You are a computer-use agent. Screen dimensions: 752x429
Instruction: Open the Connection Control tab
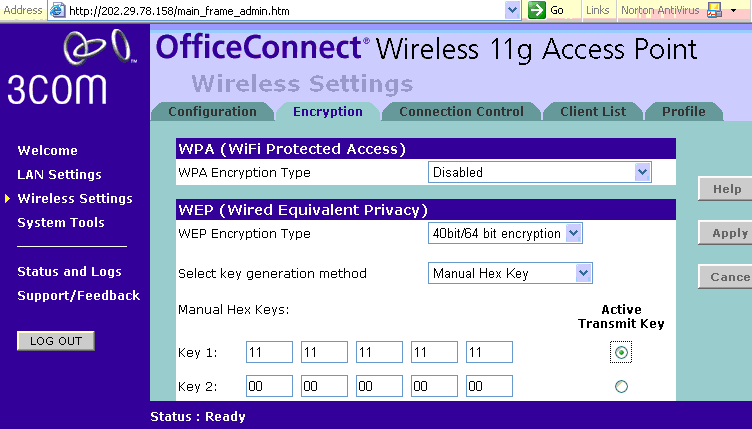click(461, 112)
